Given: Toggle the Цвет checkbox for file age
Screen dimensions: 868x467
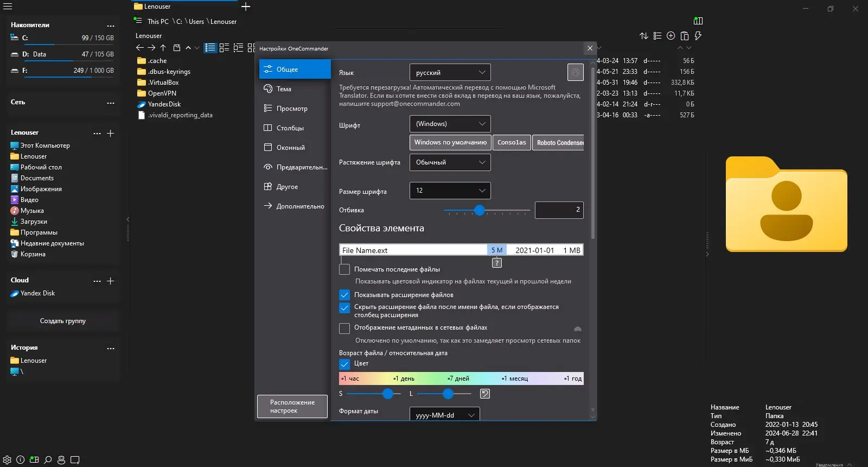Looking at the screenshot, I should tap(344, 364).
